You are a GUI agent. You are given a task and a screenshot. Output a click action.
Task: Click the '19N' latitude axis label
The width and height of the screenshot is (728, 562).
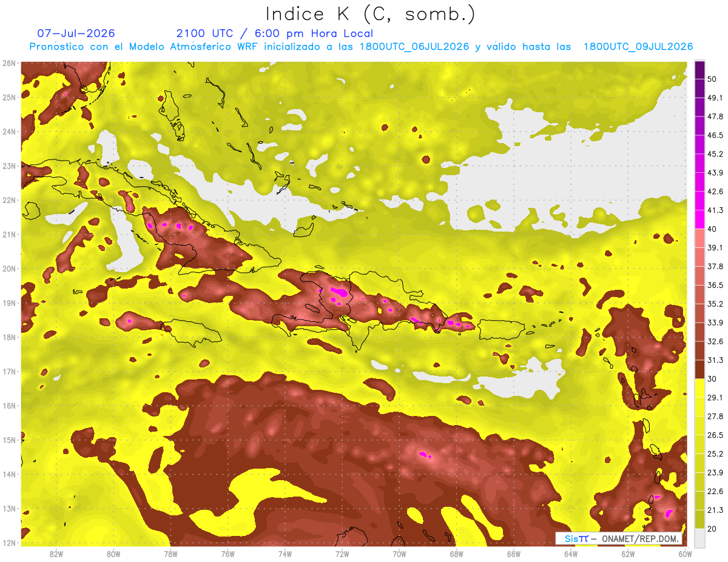(9, 303)
